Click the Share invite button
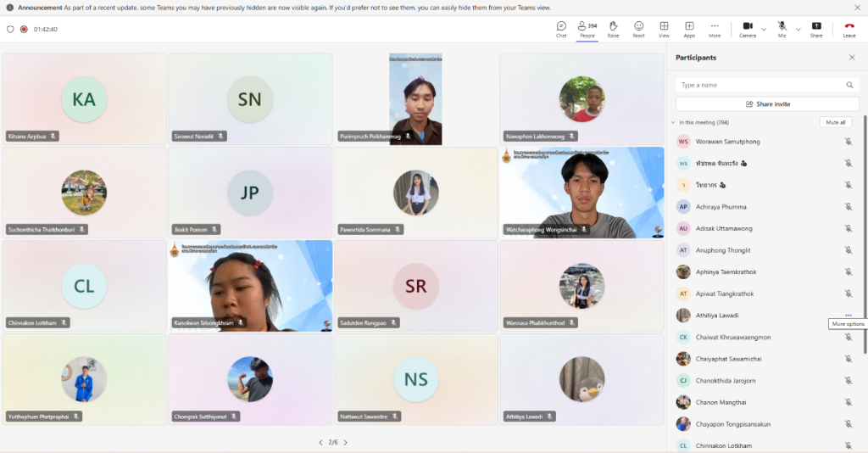 pyautogui.click(x=767, y=103)
